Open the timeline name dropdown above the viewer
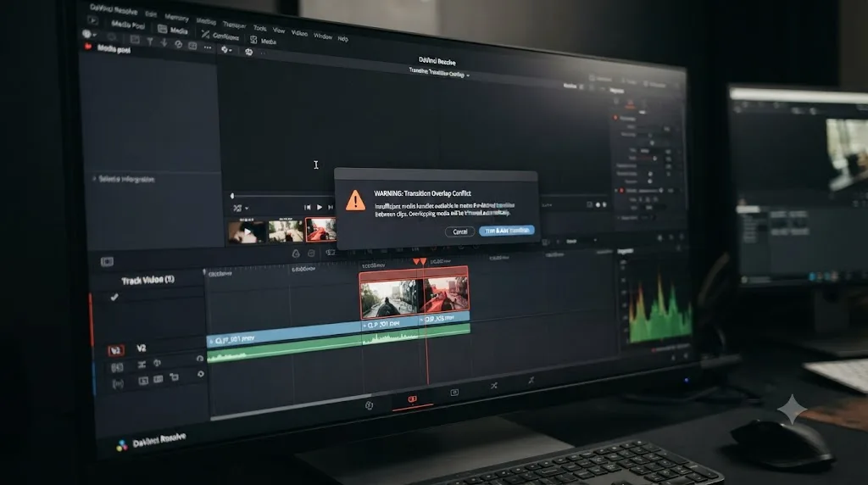Viewport: 868px width, 485px height. click(x=439, y=73)
